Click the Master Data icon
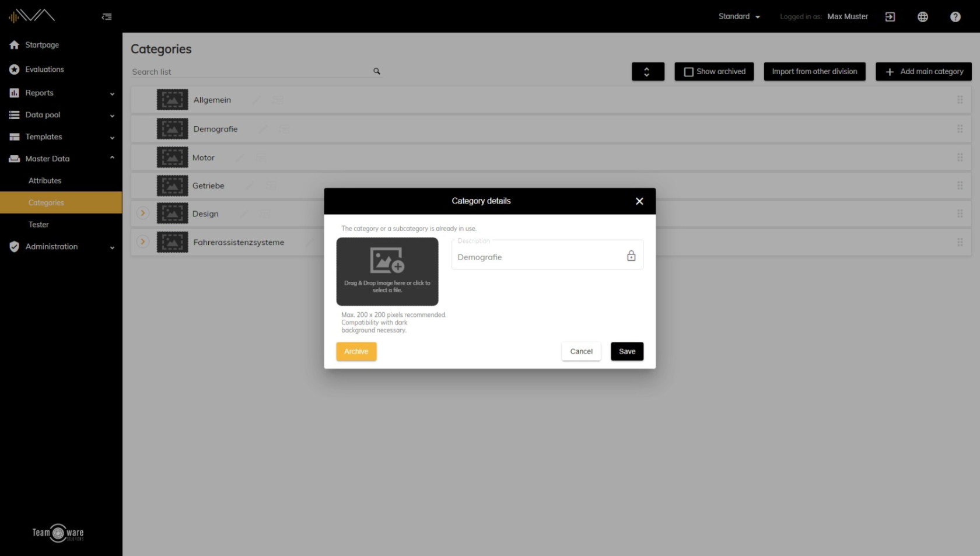The image size is (980, 556). point(15,159)
